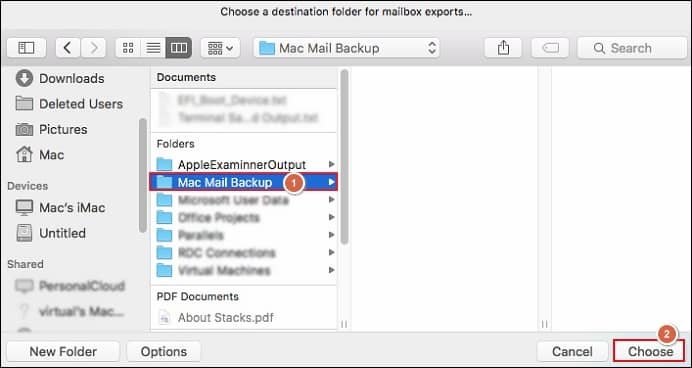
Task: Open the Mac Mail Backup path popup
Action: pyautogui.click(x=346, y=48)
